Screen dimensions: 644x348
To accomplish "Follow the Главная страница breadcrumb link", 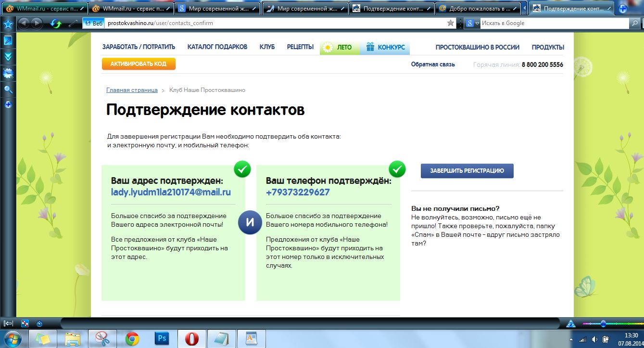I will pyautogui.click(x=132, y=90).
